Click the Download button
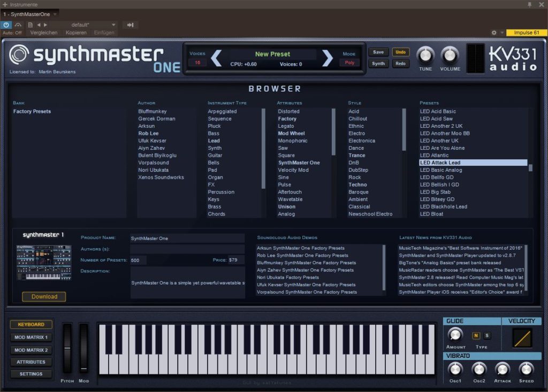Viewport: 548px width, 392px height. click(44, 297)
